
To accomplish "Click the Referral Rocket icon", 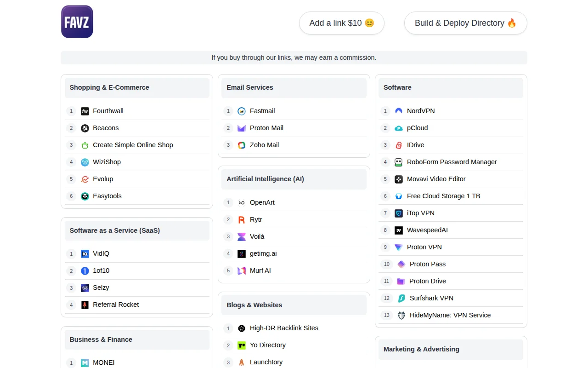I will pyautogui.click(x=85, y=305).
